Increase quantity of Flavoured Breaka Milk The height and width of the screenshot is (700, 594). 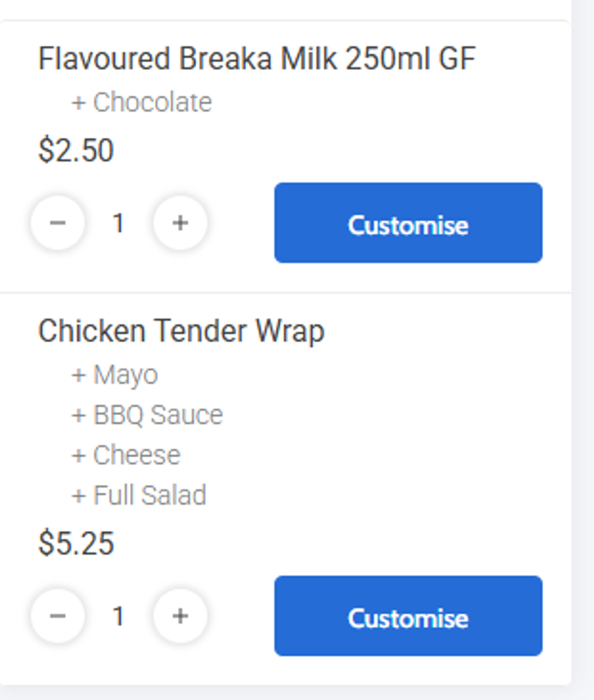180,223
